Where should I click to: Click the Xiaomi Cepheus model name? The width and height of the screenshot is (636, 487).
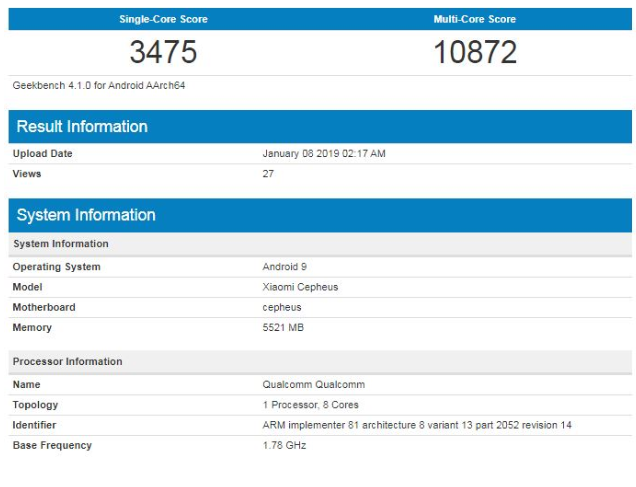pos(300,287)
